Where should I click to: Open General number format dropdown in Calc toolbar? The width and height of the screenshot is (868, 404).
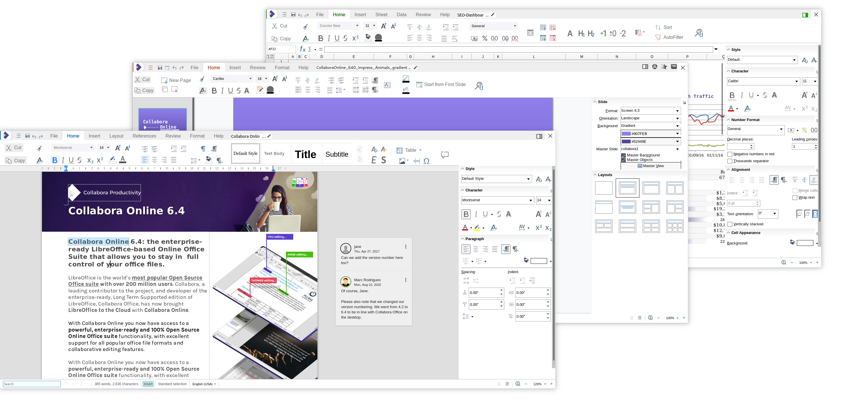click(494, 26)
